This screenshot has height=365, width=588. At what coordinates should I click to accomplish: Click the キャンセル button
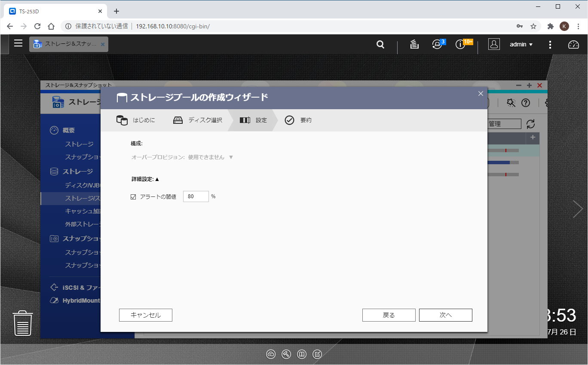coord(145,315)
